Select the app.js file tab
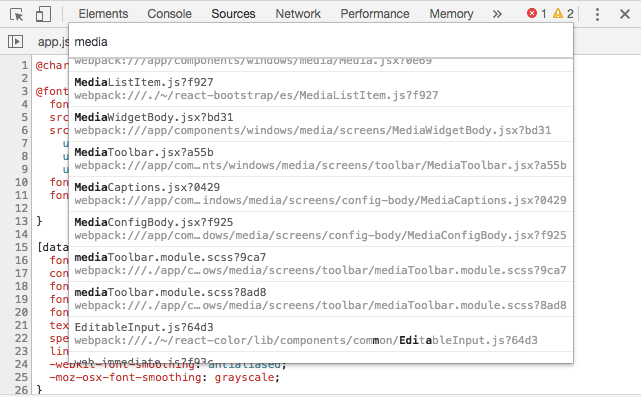 pyautogui.click(x=53, y=42)
